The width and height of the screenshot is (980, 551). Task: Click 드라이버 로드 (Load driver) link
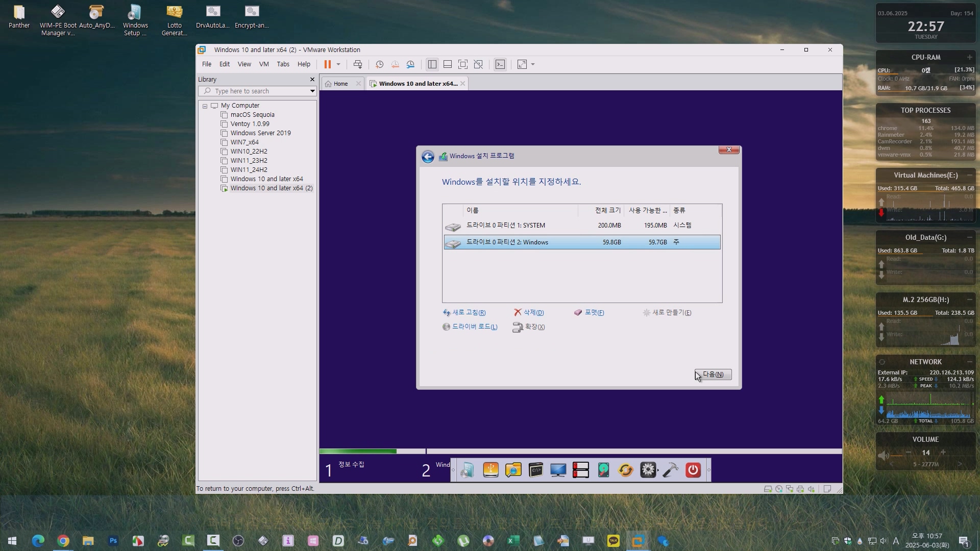pos(470,327)
